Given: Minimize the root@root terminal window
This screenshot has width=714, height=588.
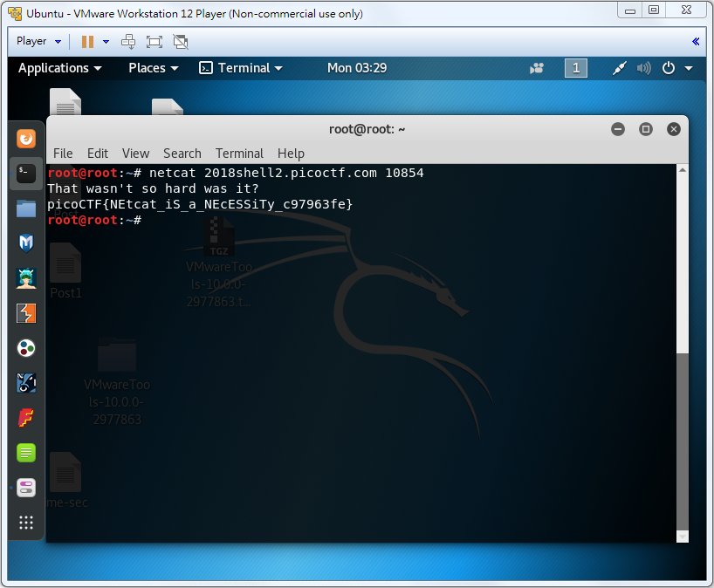Looking at the screenshot, I should 618,129.
